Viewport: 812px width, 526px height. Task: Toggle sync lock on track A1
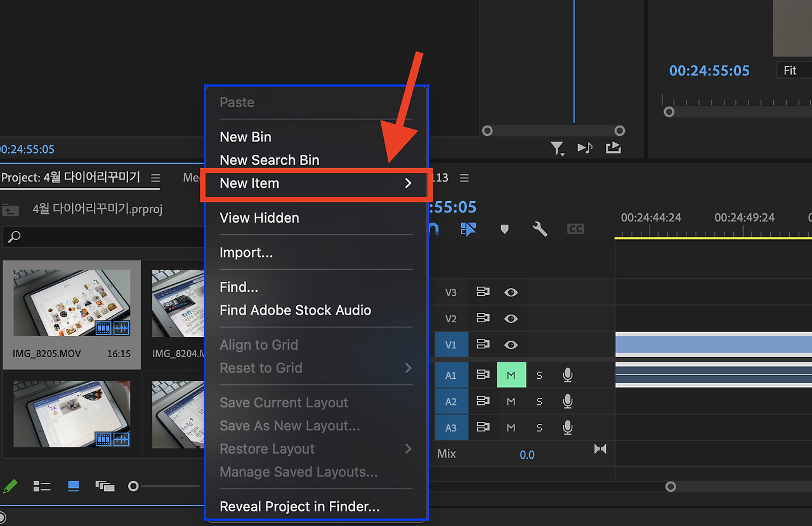(x=483, y=375)
